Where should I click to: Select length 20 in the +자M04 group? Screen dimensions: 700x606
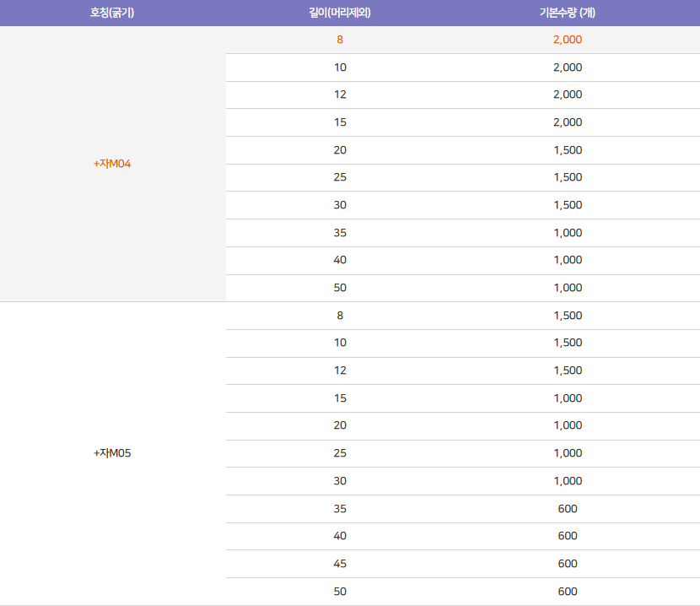pos(340,150)
